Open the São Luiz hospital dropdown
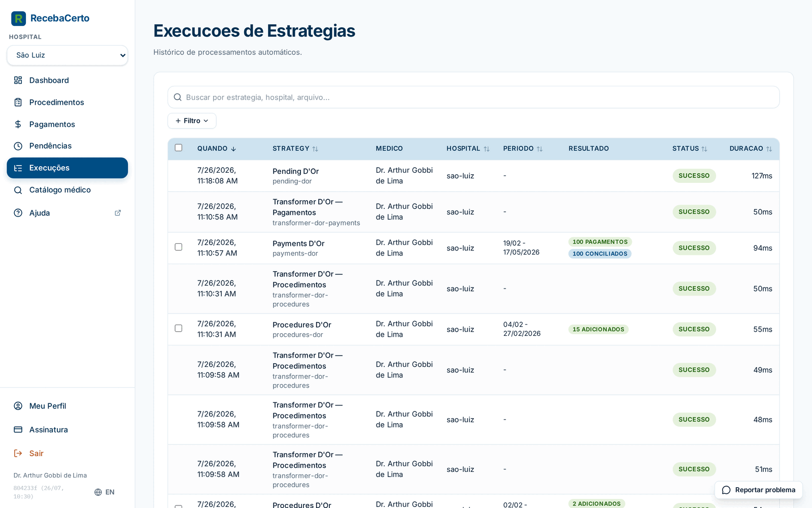The height and width of the screenshot is (508, 812). tap(67, 55)
